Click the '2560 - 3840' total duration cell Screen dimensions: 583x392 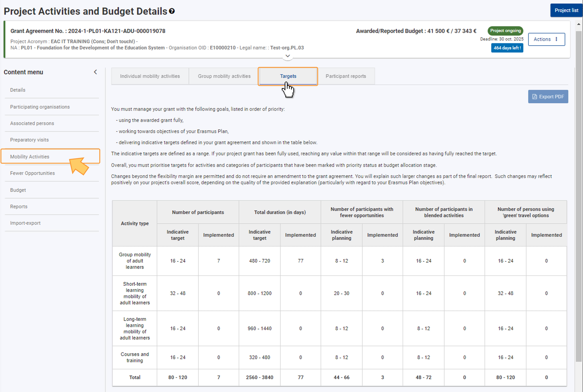click(x=259, y=377)
